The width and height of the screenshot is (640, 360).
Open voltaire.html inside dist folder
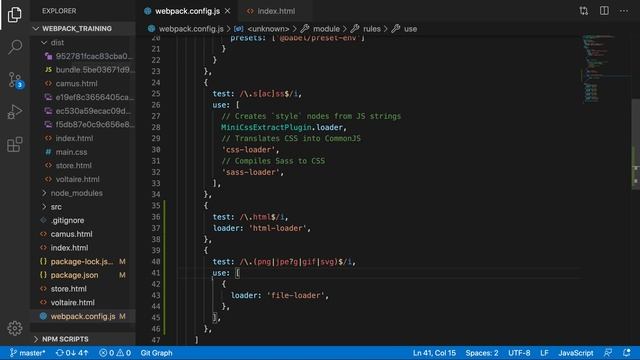tap(83, 179)
